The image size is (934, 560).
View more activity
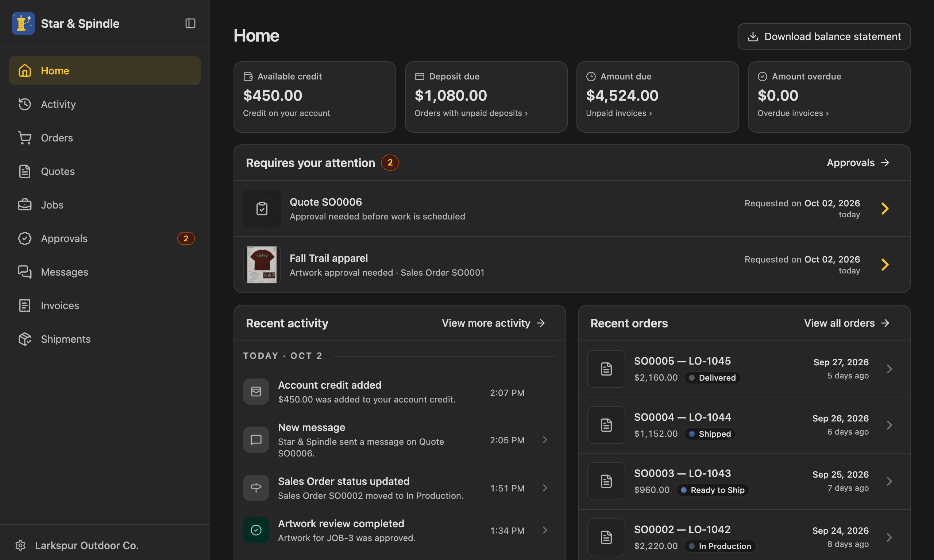tap(493, 323)
